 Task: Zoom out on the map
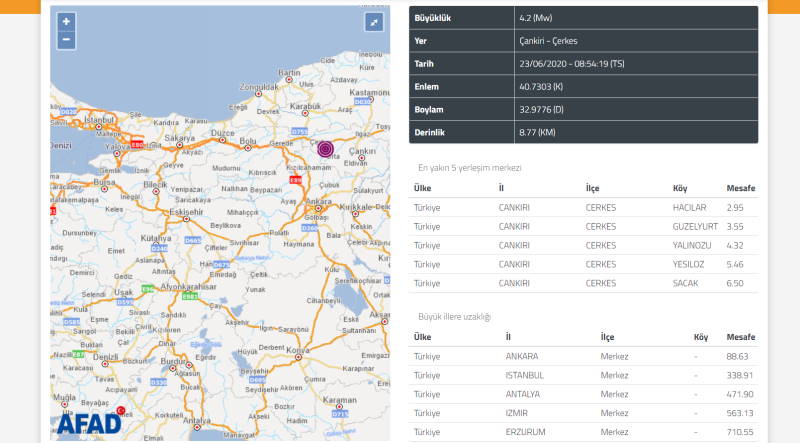click(x=66, y=40)
